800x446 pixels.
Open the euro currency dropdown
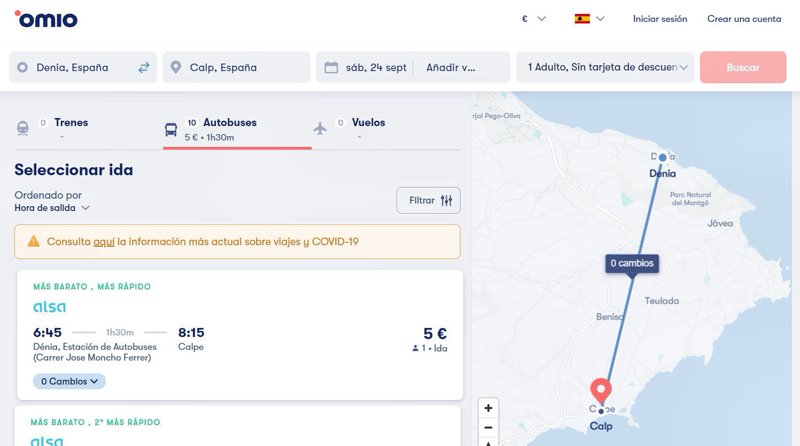click(533, 18)
